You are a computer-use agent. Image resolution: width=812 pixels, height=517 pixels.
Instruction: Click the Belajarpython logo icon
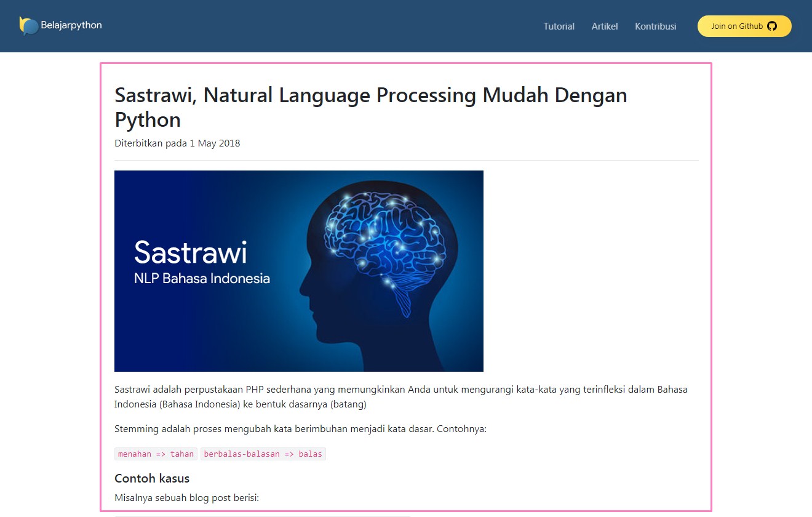(28, 26)
